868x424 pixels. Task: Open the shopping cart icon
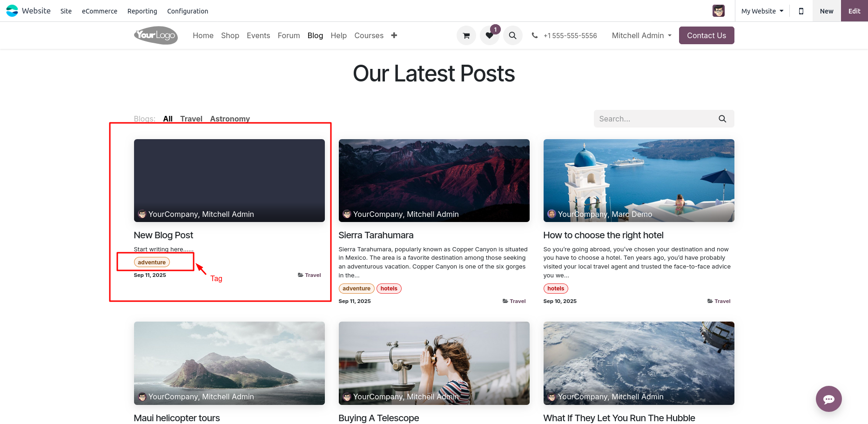point(466,35)
